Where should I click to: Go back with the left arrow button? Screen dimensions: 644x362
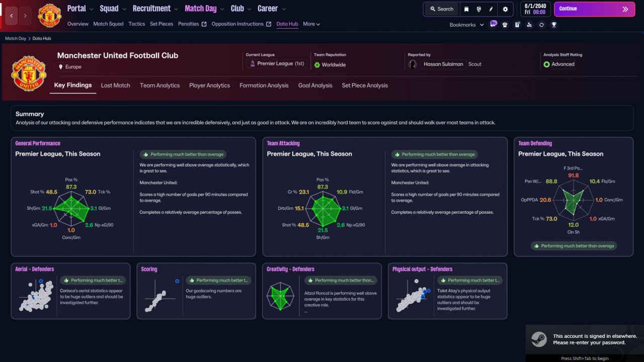[12, 16]
